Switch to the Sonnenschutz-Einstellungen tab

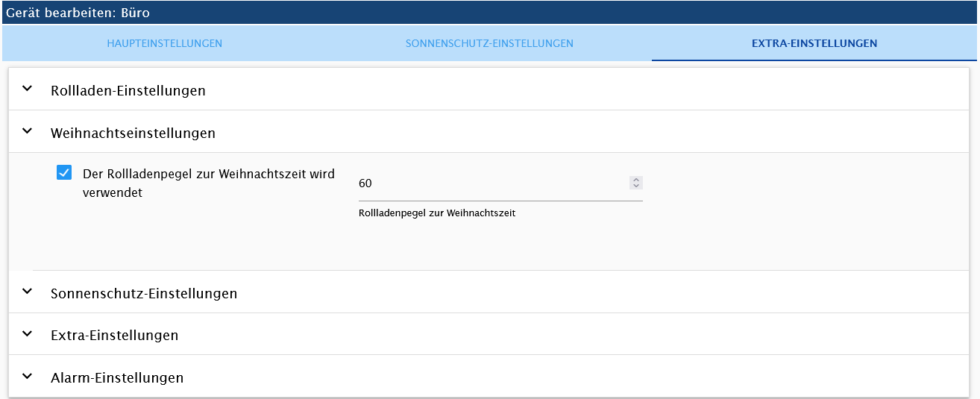(x=489, y=43)
